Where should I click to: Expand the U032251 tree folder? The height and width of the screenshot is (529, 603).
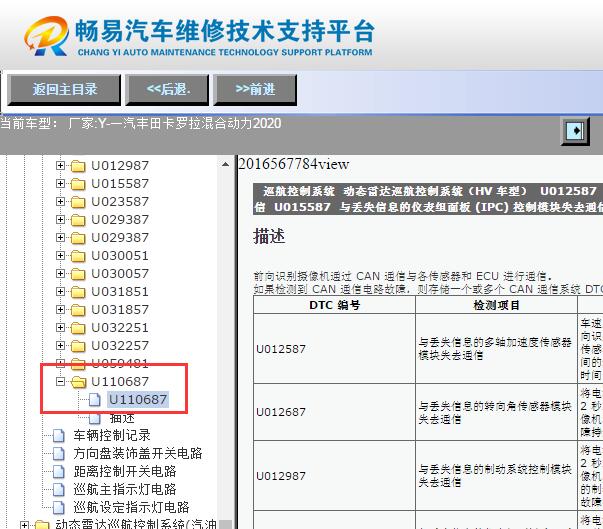[x=60, y=328]
